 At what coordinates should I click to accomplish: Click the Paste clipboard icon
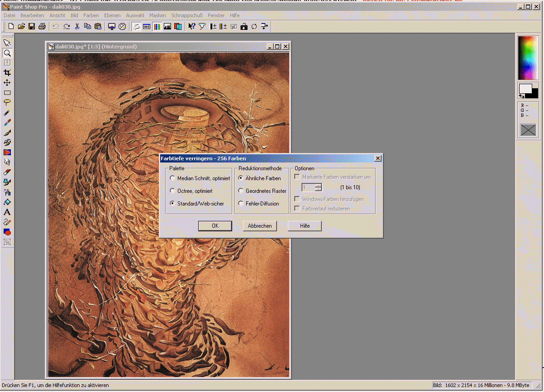click(x=98, y=27)
